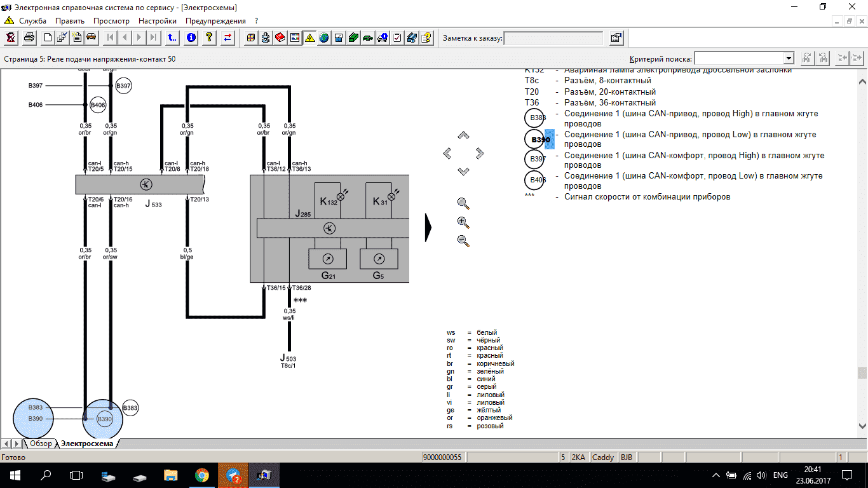Click the outdent list arrow icon
Image resolution: width=868 pixels, height=488 pixels.
click(x=843, y=58)
